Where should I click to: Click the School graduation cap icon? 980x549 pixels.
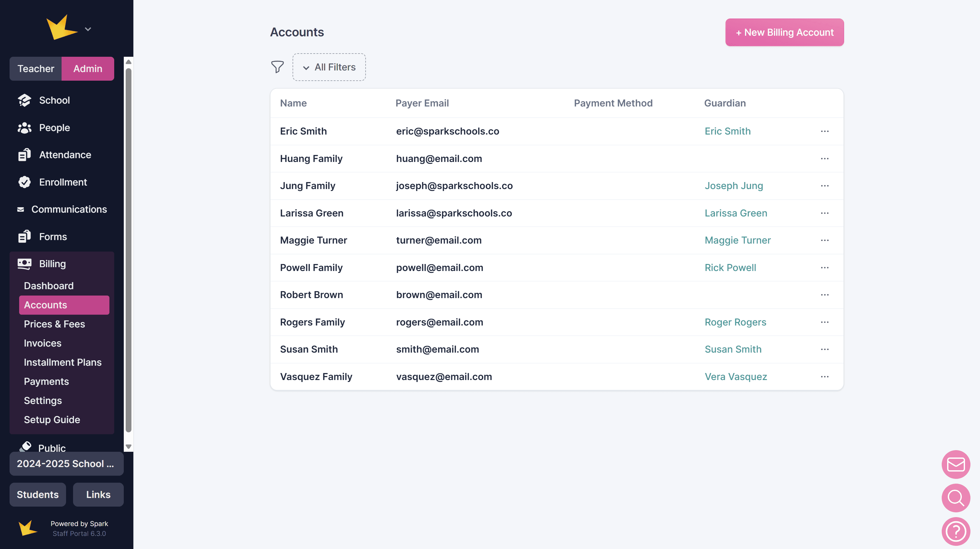pos(24,100)
